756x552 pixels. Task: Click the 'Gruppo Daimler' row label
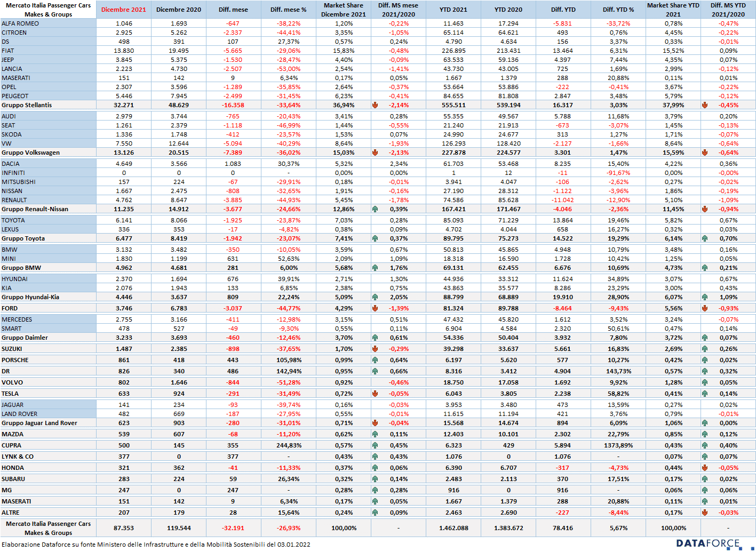tap(25, 338)
